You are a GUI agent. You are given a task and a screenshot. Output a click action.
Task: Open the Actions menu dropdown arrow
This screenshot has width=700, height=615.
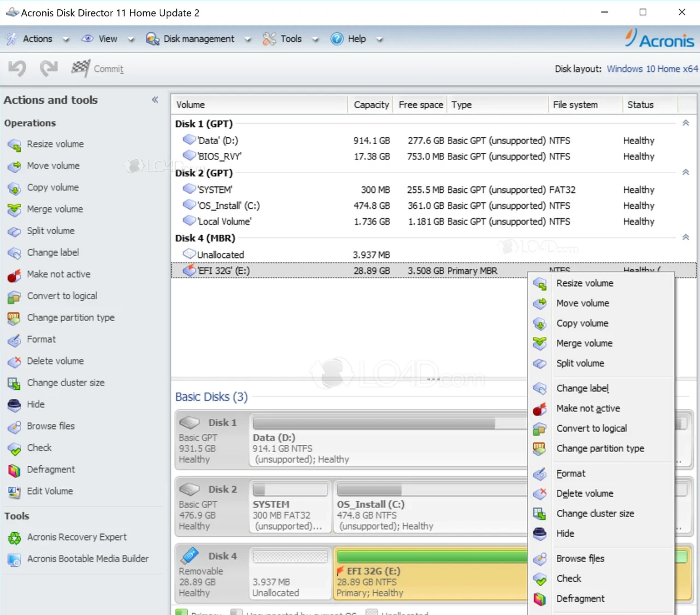click(66, 40)
